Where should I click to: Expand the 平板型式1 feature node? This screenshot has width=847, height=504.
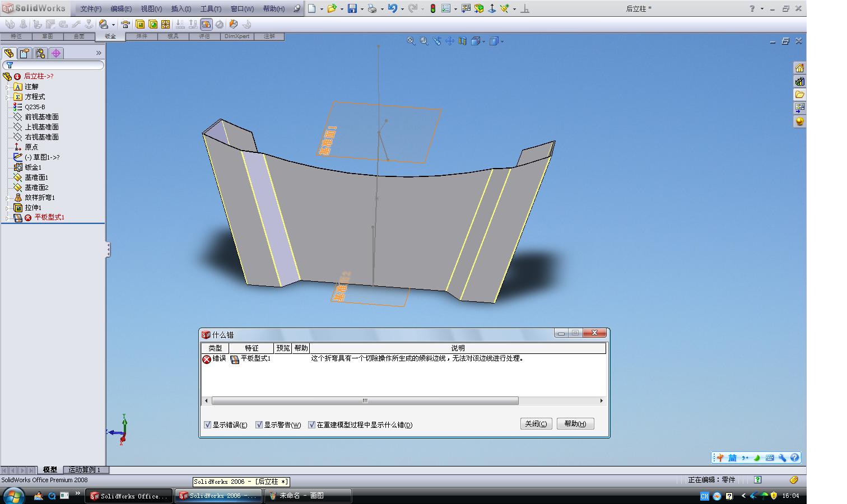[x=7, y=218]
